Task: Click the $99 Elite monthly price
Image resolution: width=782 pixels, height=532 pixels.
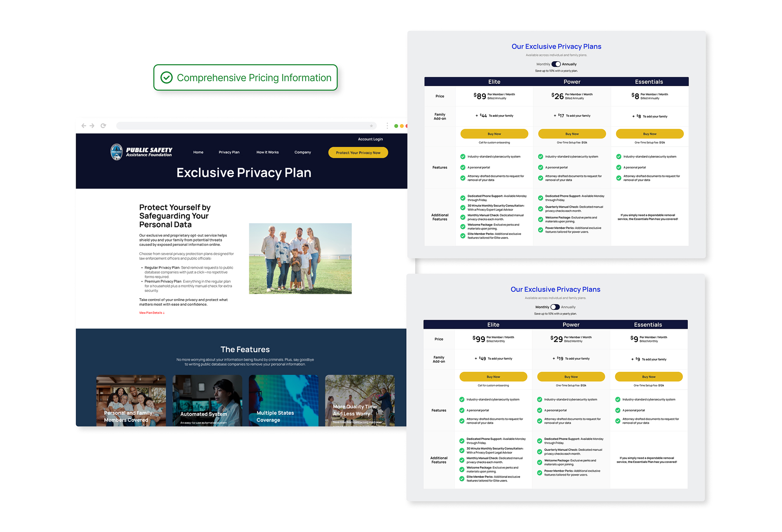Action: click(x=479, y=339)
